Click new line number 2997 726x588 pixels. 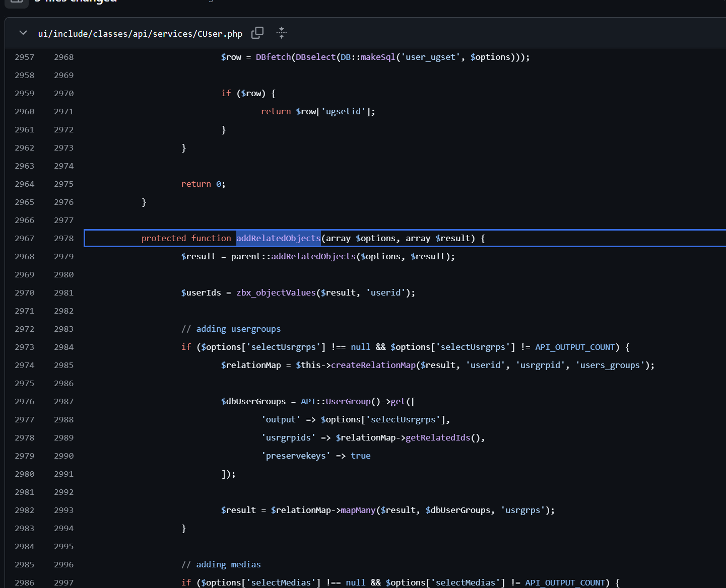point(64,582)
